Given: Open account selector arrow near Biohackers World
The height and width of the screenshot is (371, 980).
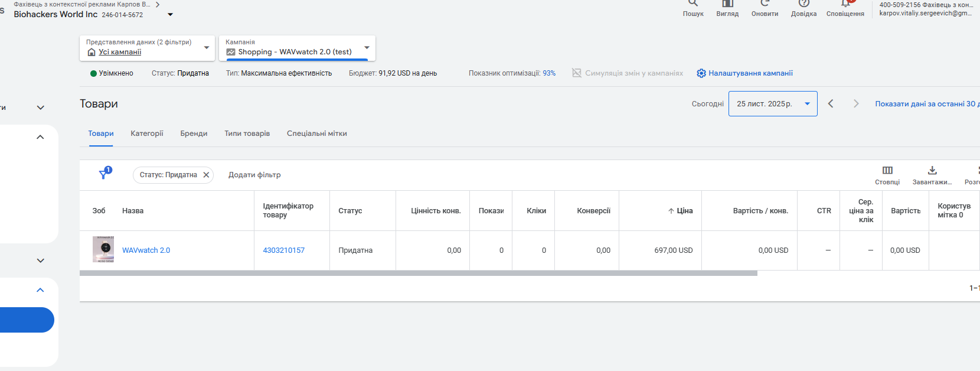Looking at the screenshot, I should pyautogui.click(x=171, y=15).
